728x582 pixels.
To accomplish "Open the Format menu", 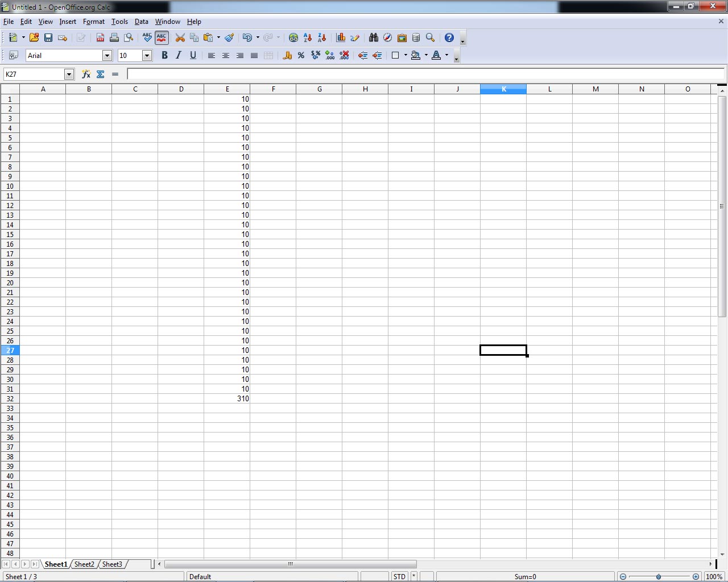I will click(93, 22).
